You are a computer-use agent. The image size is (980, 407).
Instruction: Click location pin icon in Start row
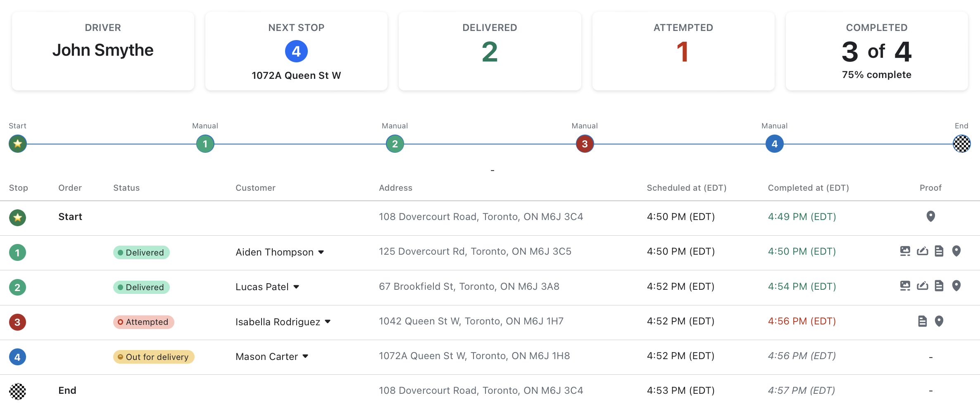[x=931, y=216]
